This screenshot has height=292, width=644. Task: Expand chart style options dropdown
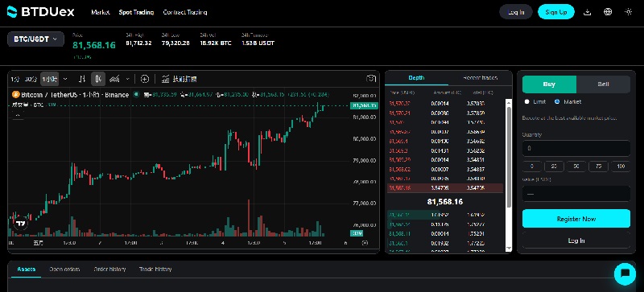point(128,79)
